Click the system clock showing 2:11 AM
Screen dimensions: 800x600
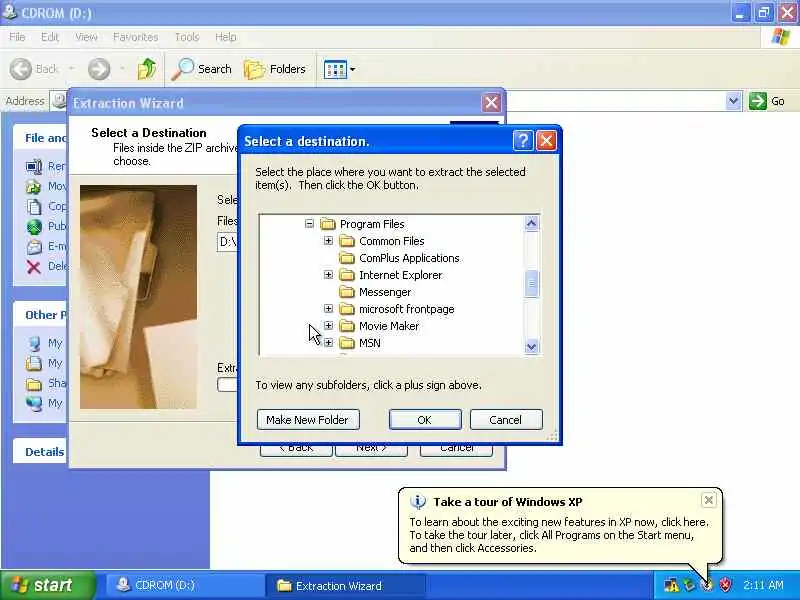763,585
